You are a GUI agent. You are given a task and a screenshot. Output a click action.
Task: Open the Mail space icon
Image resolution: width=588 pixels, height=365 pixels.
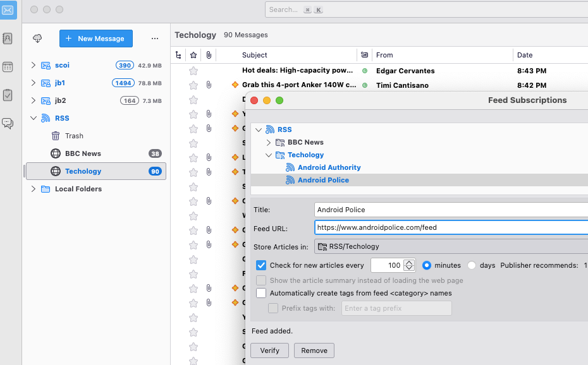pyautogui.click(x=8, y=10)
